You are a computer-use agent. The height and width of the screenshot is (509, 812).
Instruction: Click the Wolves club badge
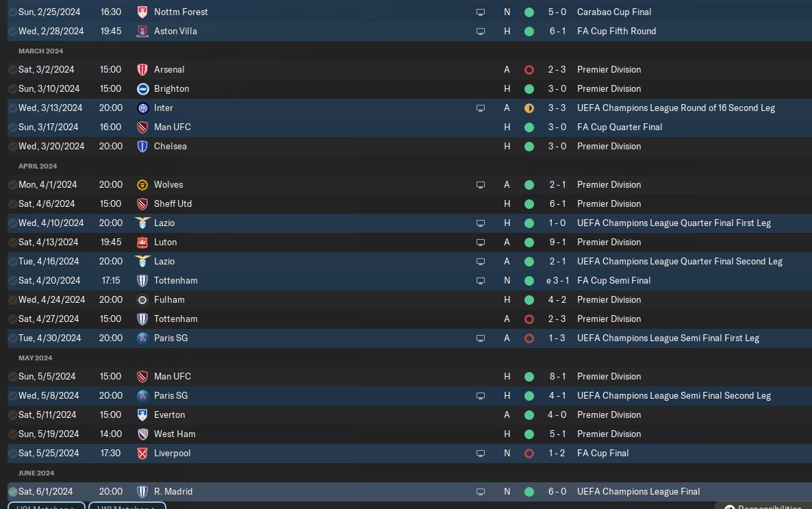[142, 184]
